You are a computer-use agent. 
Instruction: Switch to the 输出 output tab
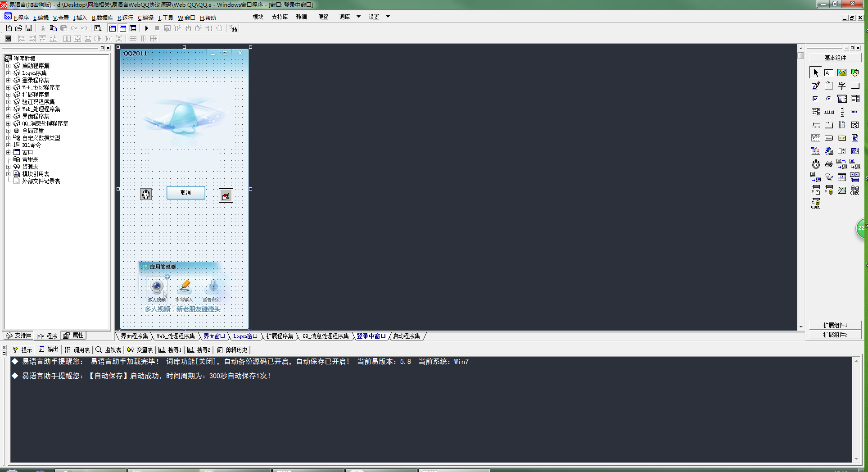coord(49,349)
